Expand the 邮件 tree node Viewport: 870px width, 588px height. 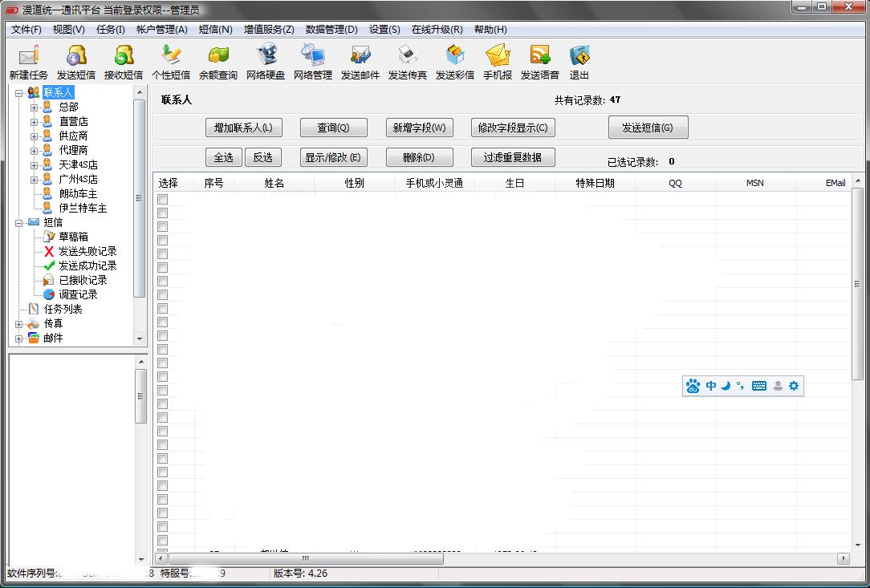(19, 338)
